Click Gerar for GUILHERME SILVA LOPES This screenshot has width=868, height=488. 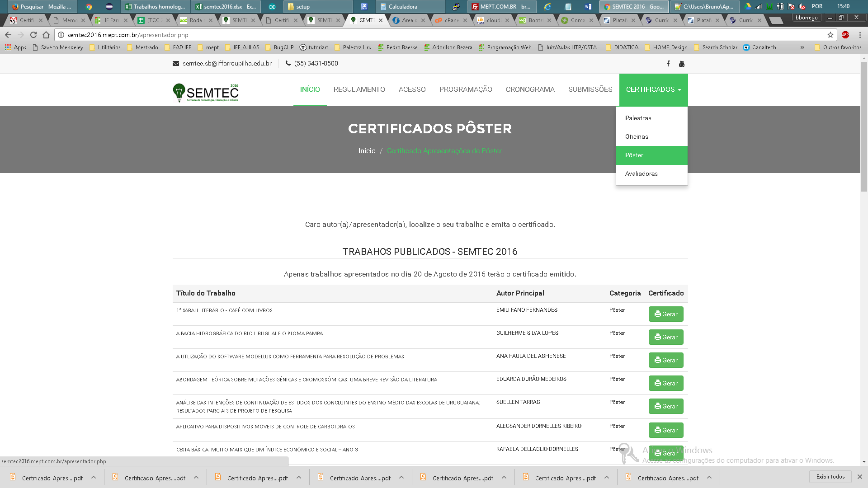tap(665, 337)
